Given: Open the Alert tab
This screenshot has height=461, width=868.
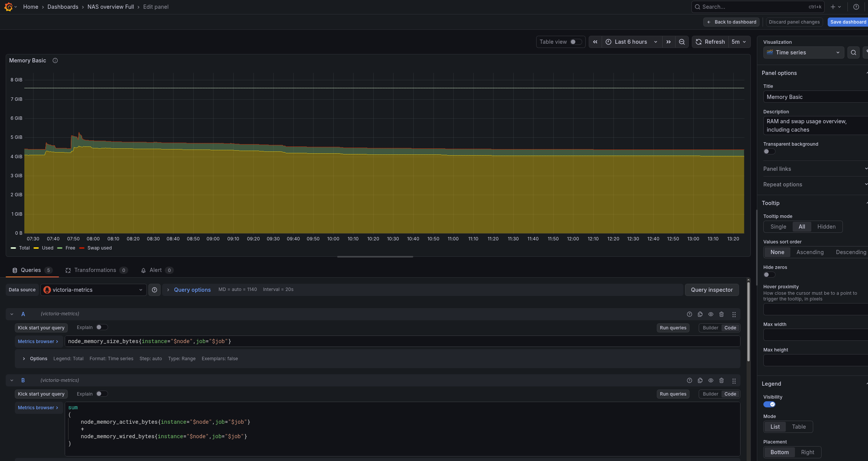Looking at the screenshot, I should pyautogui.click(x=155, y=270).
